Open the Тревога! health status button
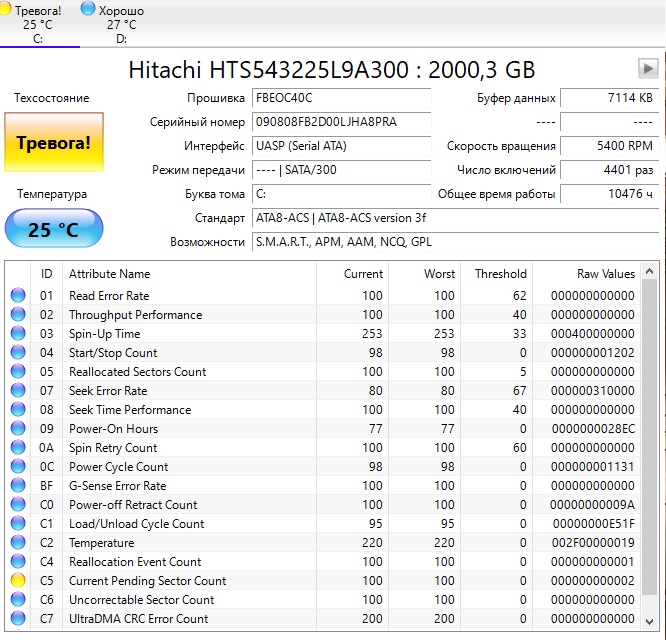This screenshot has height=640, width=666. pyautogui.click(x=54, y=142)
